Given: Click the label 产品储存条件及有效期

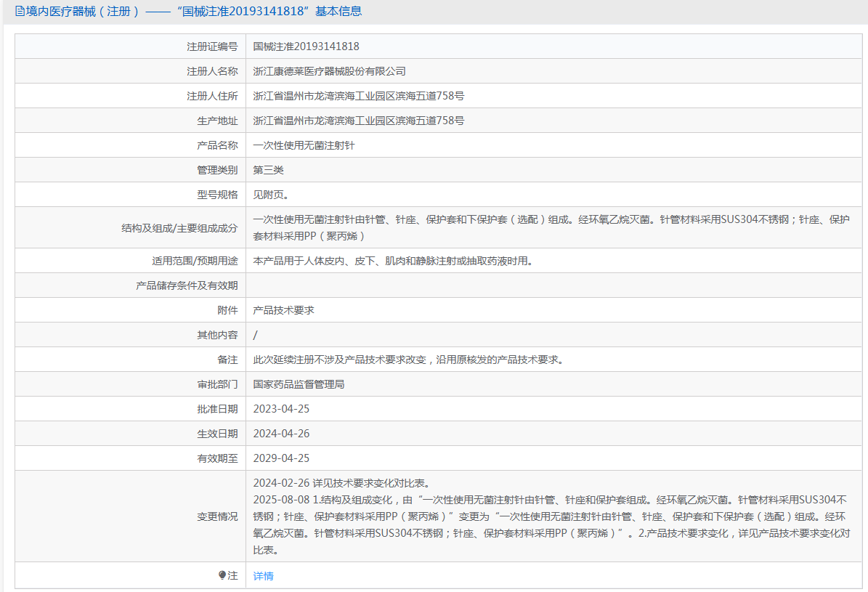Looking at the screenshot, I should [x=187, y=285].
